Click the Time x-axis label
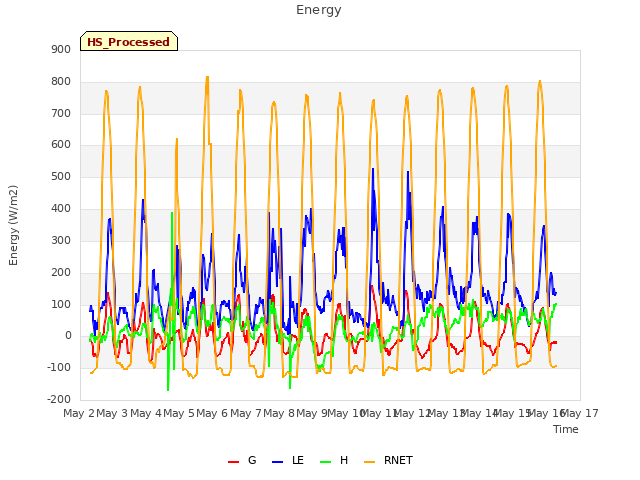The width and height of the screenshot is (640, 480). coord(566,429)
